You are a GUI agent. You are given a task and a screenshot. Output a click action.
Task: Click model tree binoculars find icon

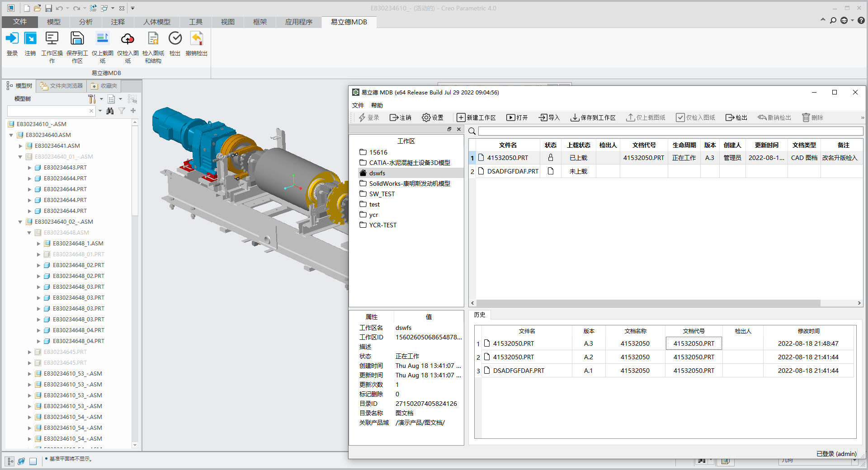coord(110,111)
